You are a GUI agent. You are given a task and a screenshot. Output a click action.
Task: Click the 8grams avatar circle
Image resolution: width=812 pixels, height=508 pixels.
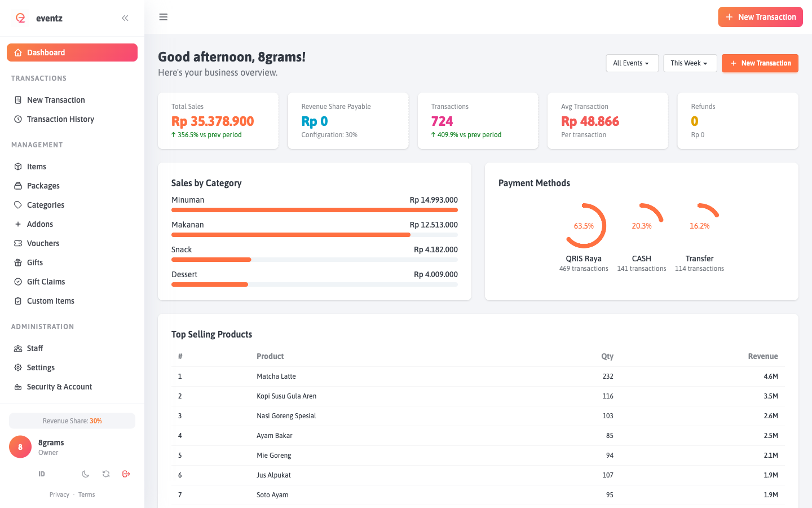coord(20,447)
